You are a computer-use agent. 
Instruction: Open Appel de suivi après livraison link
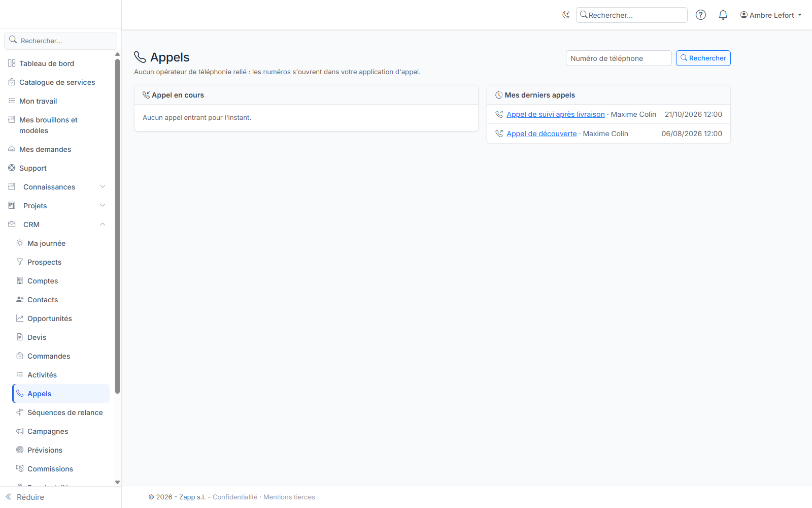pyautogui.click(x=556, y=114)
